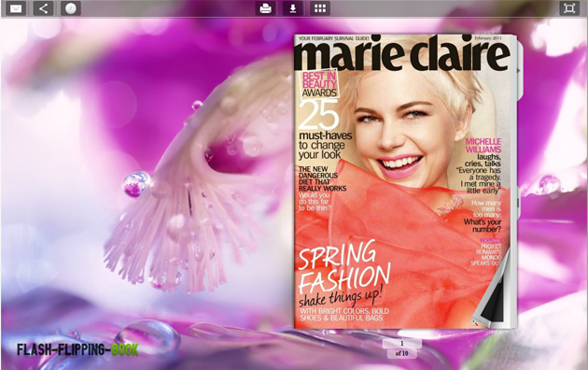
Task: Click the current page number field
Action: [402, 343]
